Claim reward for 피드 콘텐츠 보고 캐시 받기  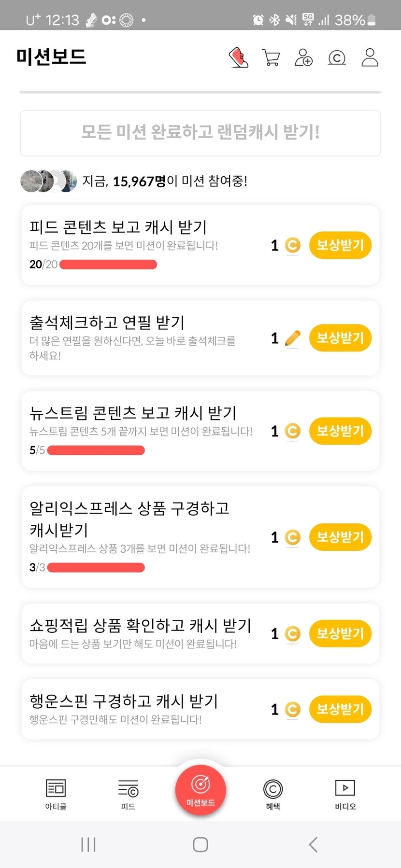[340, 245]
